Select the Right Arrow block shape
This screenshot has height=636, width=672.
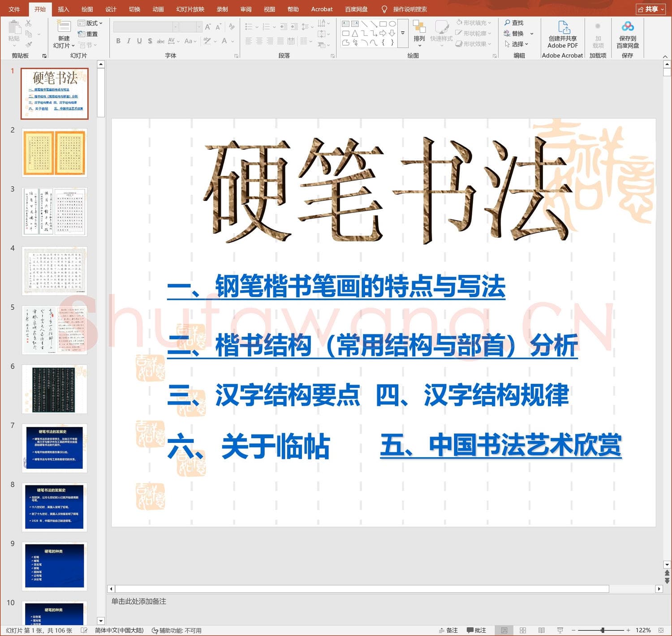(x=383, y=33)
